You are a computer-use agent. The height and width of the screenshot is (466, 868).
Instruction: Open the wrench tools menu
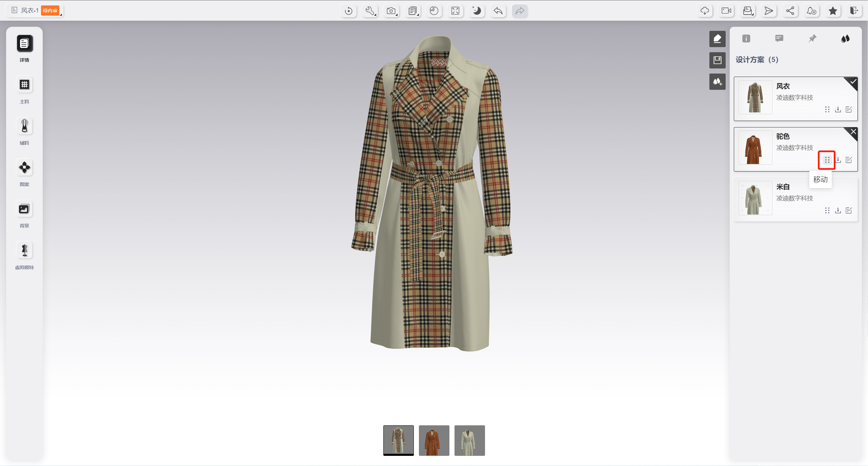coord(370,11)
